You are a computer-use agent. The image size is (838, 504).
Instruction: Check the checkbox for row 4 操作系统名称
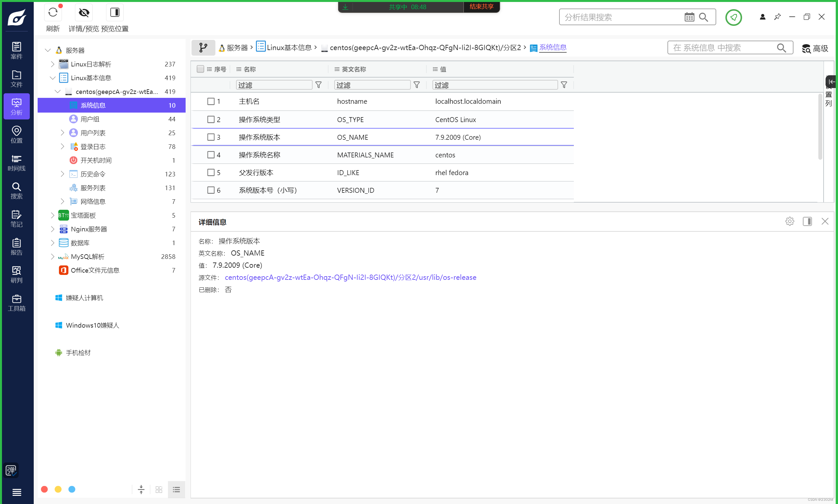click(210, 155)
